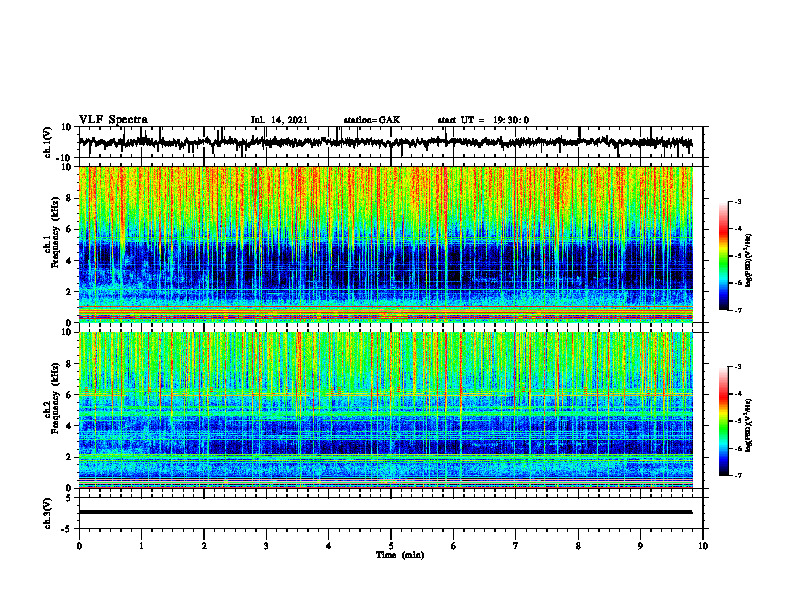
Task: Click the "-3" label on ch.2 colorbar
Action: pos(737,367)
